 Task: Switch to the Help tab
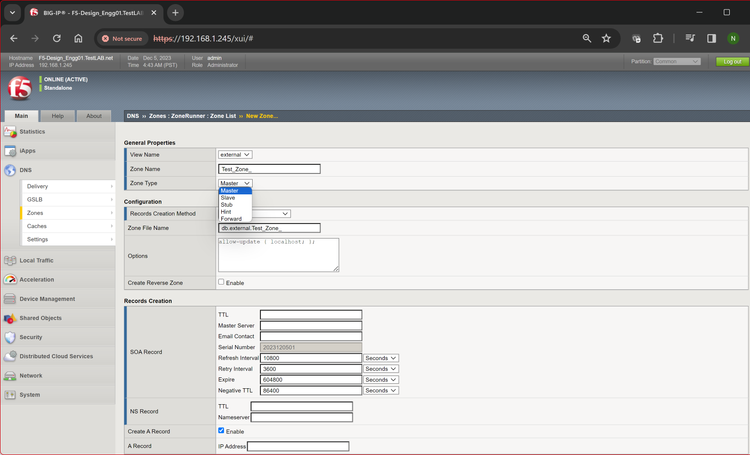tap(58, 116)
